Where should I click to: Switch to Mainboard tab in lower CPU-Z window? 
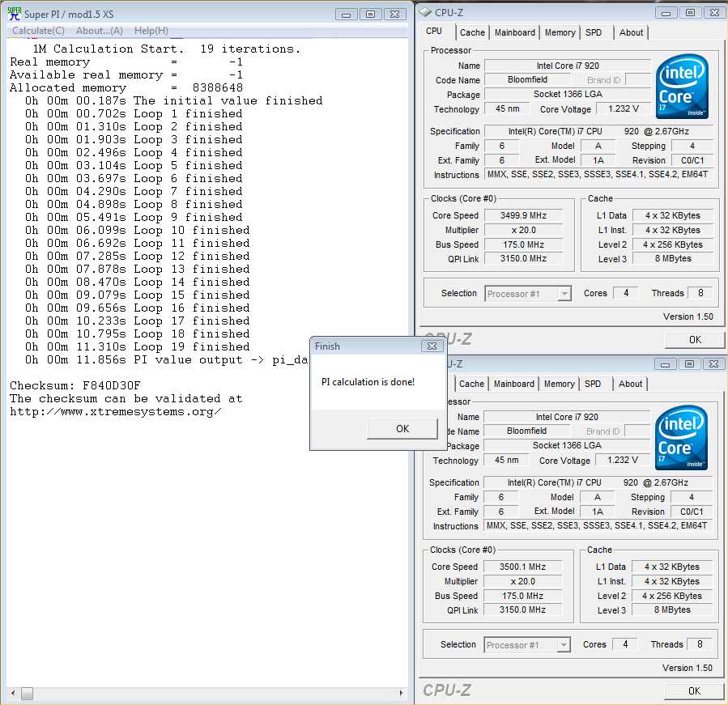click(x=513, y=384)
